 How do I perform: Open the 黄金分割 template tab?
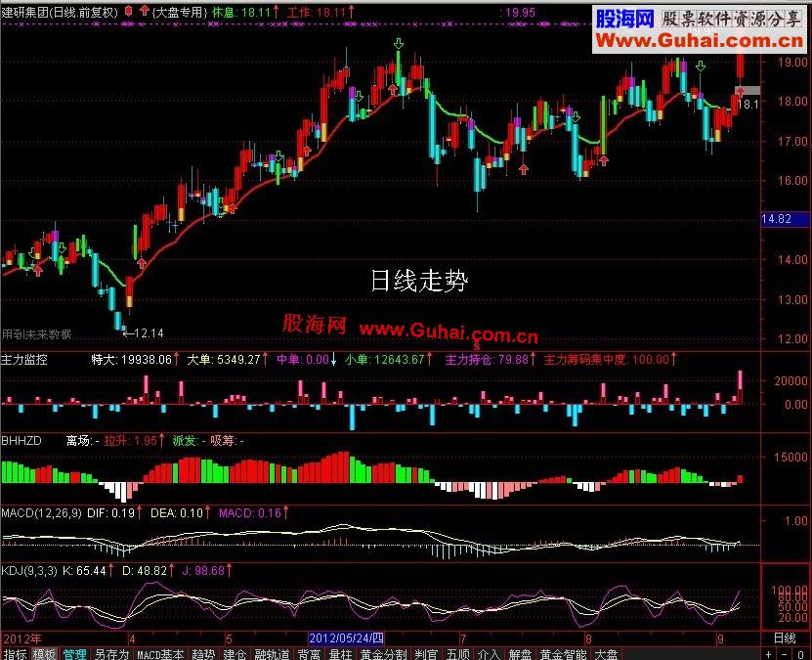click(384, 654)
